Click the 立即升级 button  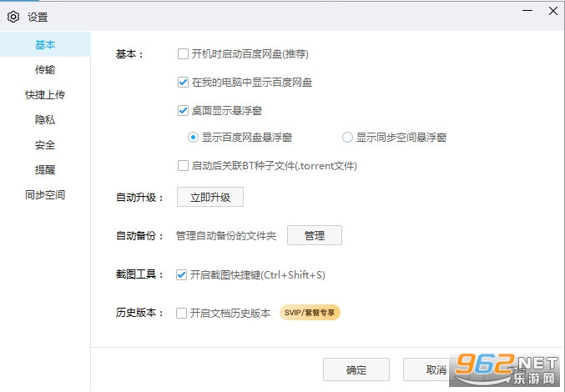coord(210,197)
